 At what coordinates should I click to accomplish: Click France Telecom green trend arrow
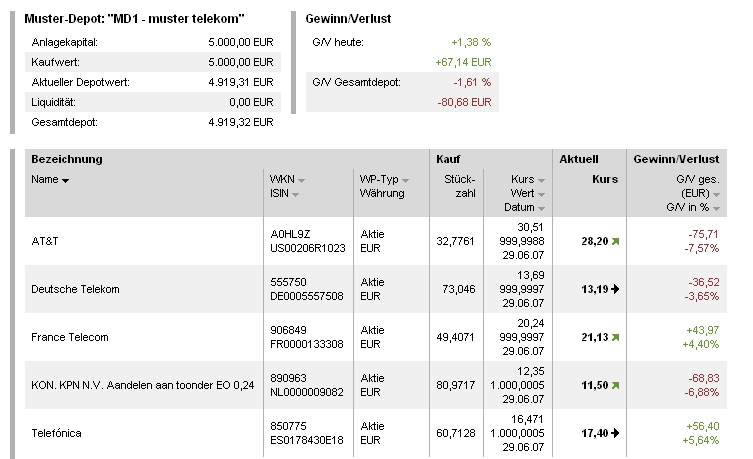click(x=616, y=337)
